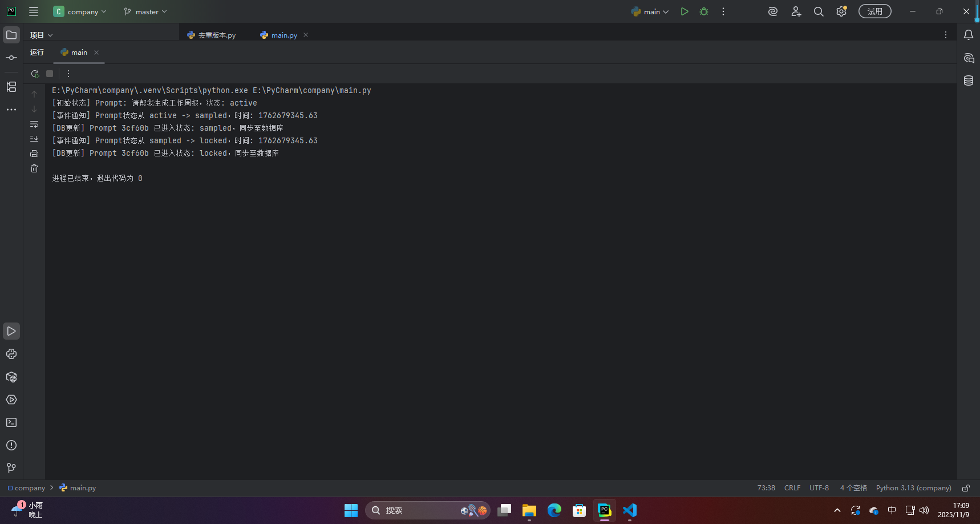Open the main run configuration dropdown
Image resolution: width=980 pixels, height=524 pixels.
coord(650,11)
